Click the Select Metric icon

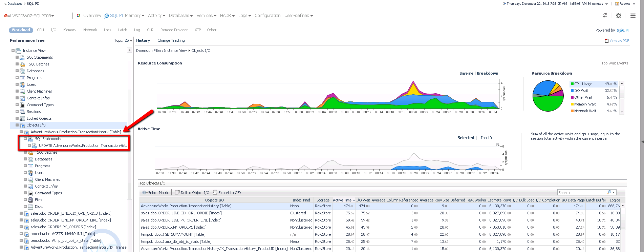(x=145, y=193)
